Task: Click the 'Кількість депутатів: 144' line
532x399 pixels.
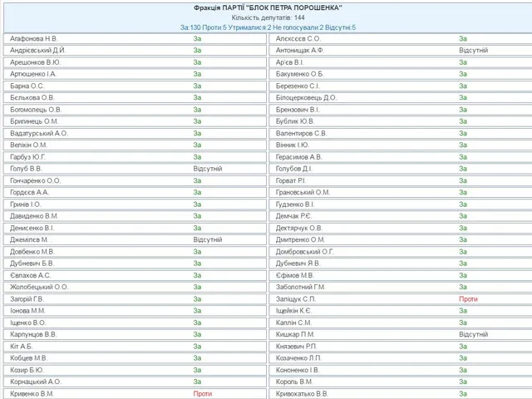Action: (267, 17)
